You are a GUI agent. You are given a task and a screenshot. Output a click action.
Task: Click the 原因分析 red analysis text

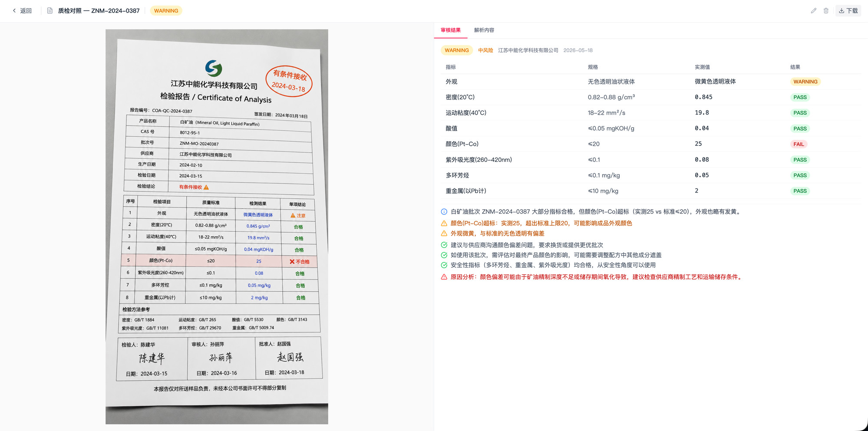tap(597, 277)
